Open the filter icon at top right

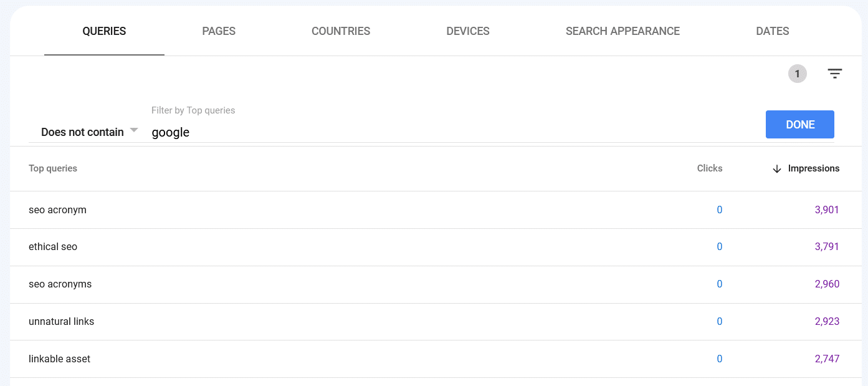[835, 73]
